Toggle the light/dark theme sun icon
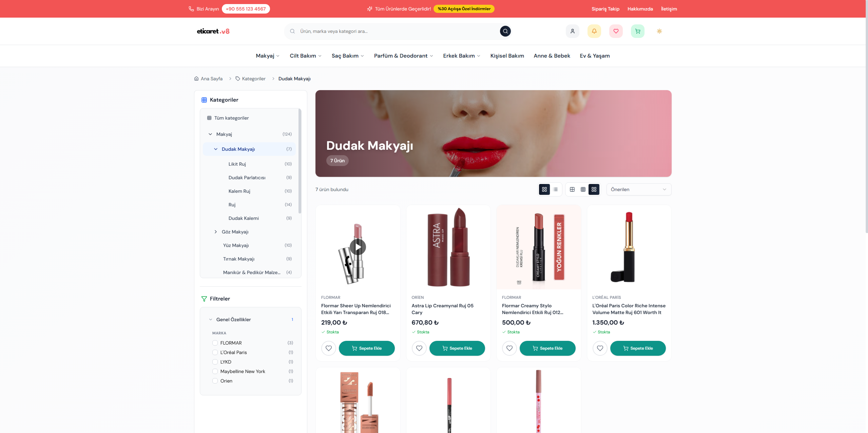 659,31
